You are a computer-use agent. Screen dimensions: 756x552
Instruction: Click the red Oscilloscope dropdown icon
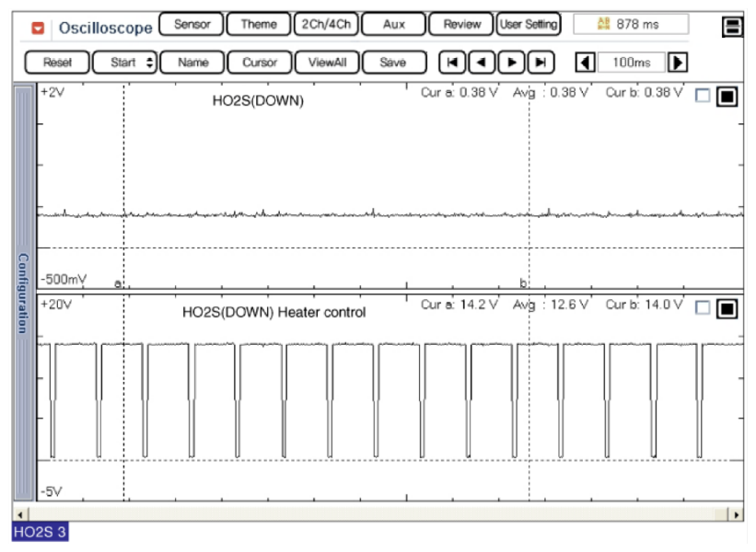pos(38,28)
